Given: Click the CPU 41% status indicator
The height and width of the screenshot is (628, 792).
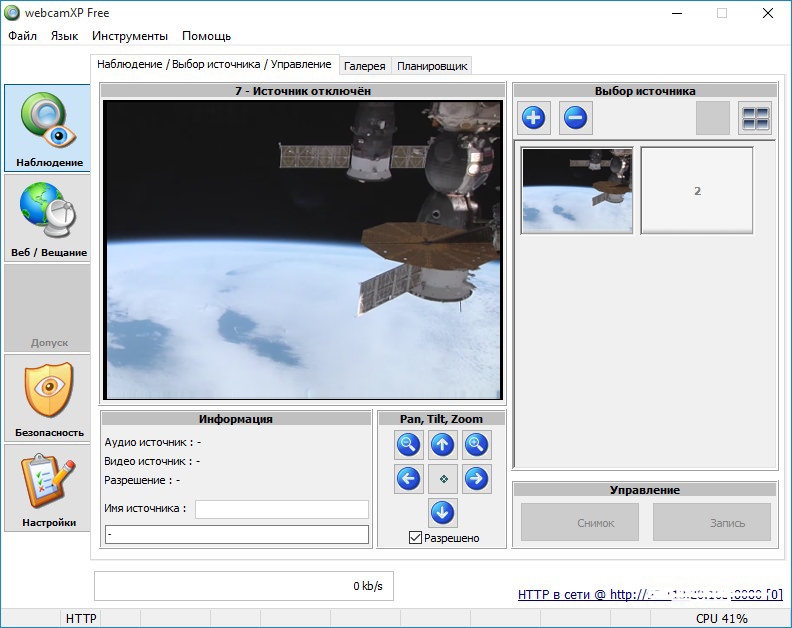Looking at the screenshot, I should point(721,618).
